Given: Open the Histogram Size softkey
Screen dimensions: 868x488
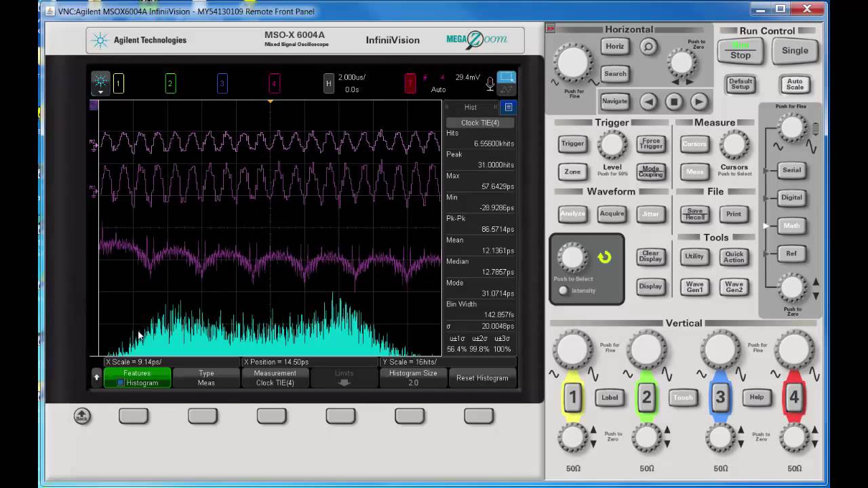Looking at the screenshot, I should 413,378.
